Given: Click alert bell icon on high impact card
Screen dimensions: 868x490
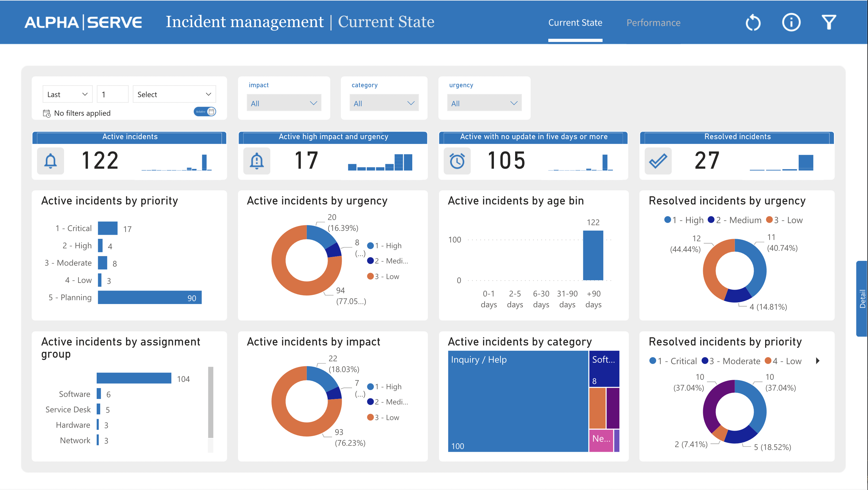Looking at the screenshot, I should [257, 161].
